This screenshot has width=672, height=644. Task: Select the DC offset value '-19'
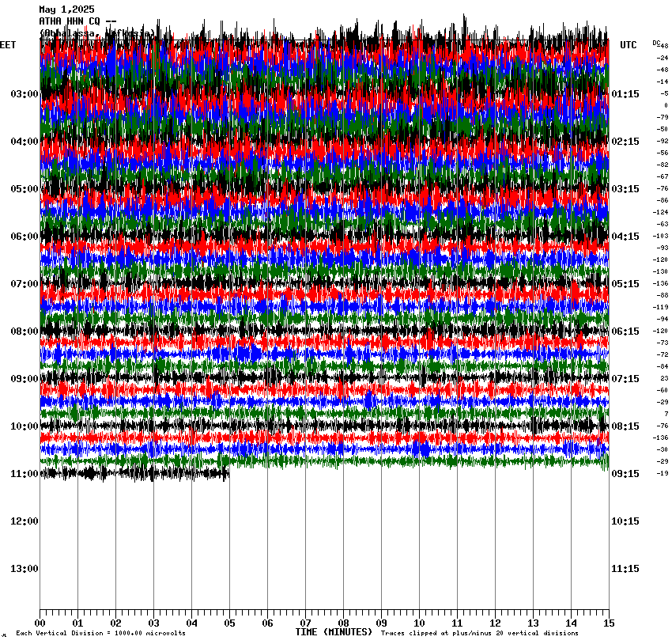tap(663, 473)
